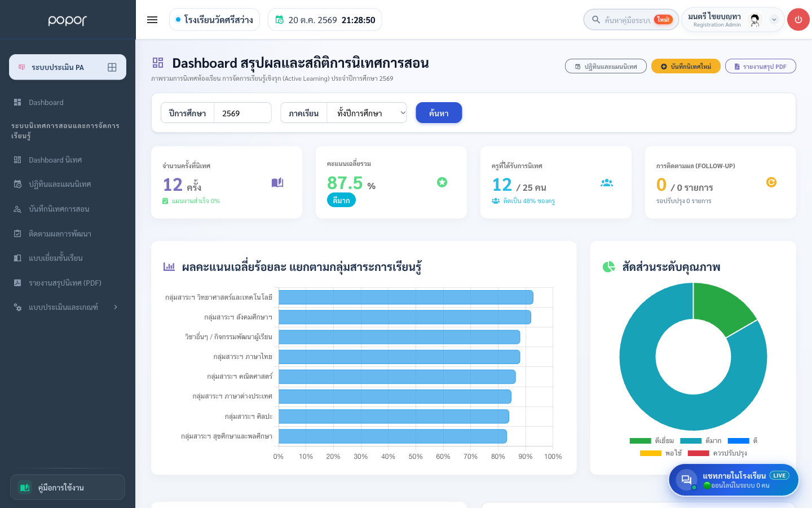Click the สังคมศึกษาฯ bar
812x508 pixels.
pos(405,317)
